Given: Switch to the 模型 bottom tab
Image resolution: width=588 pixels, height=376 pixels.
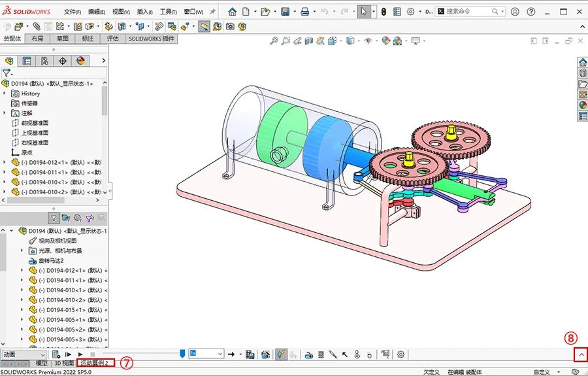Looking at the screenshot, I should pyautogui.click(x=41, y=363).
